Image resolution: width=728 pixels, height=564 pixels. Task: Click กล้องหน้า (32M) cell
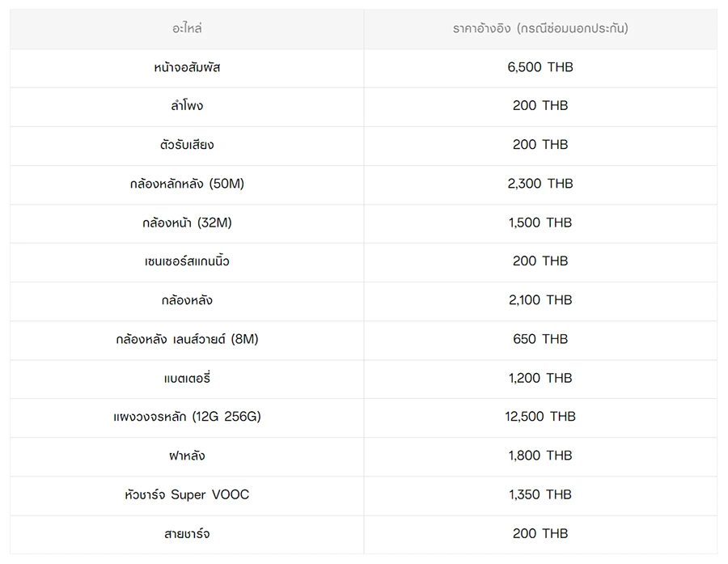pos(187,223)
